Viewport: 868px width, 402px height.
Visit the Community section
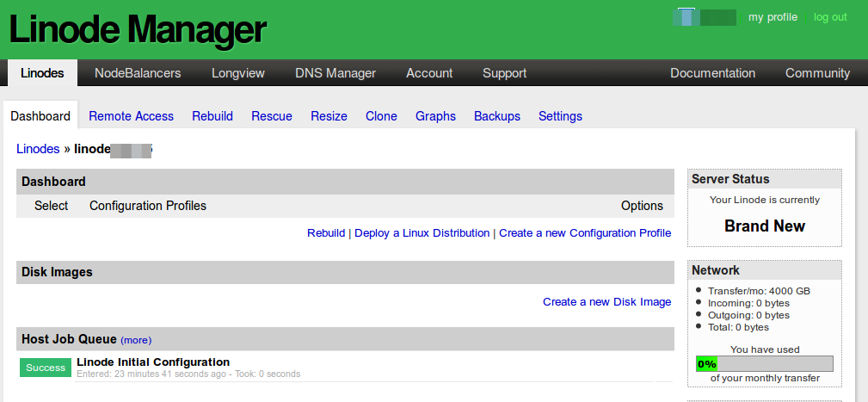817,73
